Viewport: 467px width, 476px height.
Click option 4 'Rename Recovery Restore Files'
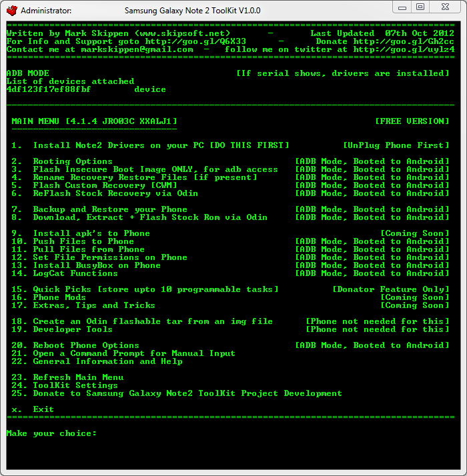pyautogui.click(x=134, y=177)
